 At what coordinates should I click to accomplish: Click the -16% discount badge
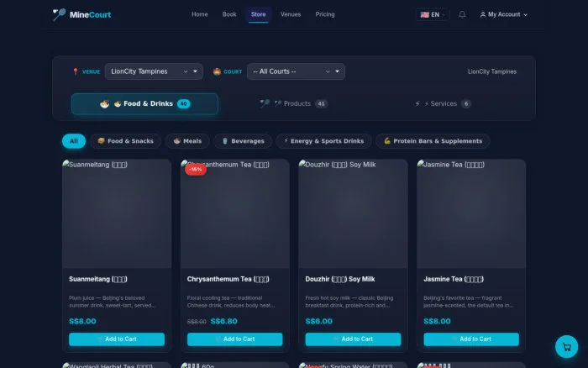(196, 170)
